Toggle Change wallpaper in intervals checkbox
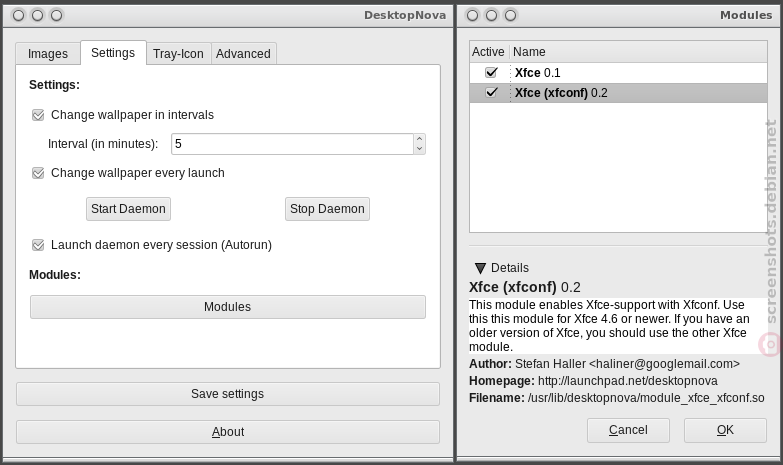The width and height of the screenshot is (783, 465). point(38,115)
